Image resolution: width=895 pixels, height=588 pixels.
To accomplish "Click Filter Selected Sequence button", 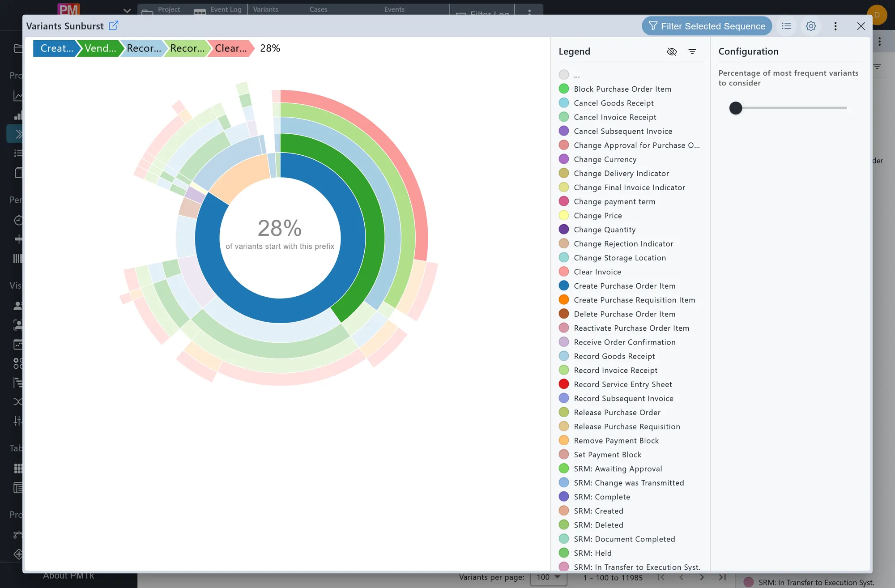I will pos(707,26).
